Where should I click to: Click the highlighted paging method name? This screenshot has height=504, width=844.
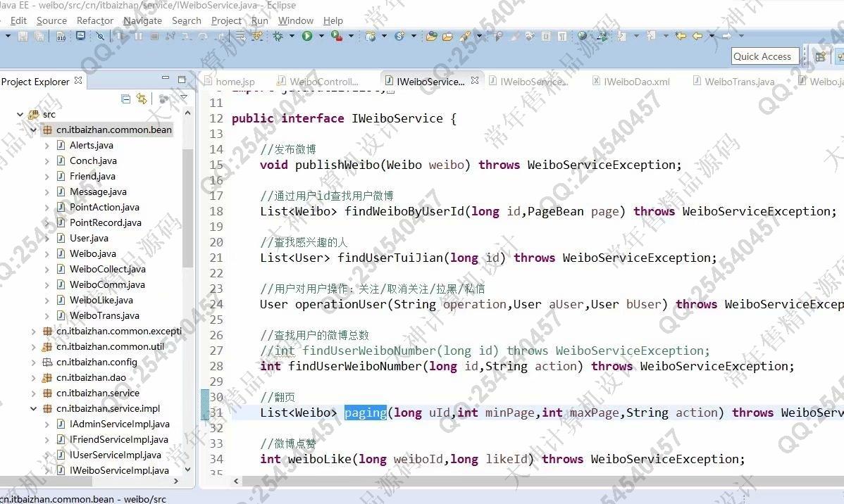pyautogui.click(x=366, y=412)
